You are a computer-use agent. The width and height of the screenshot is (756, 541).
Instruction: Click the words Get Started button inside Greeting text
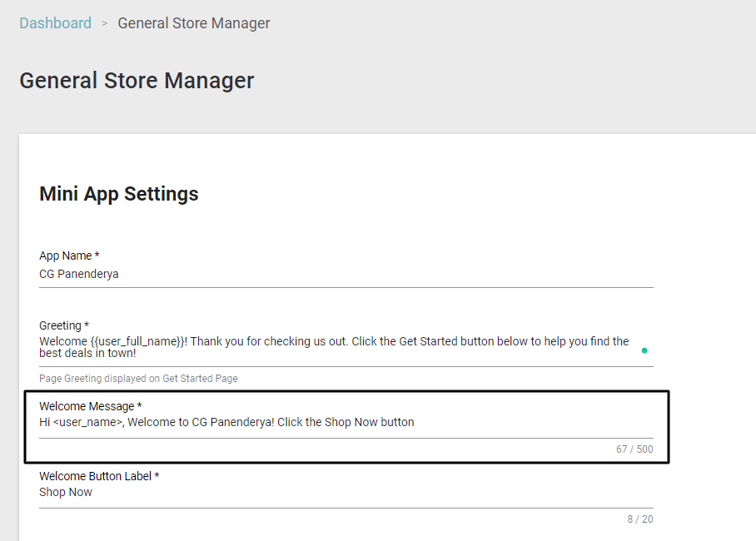[452, 341]
